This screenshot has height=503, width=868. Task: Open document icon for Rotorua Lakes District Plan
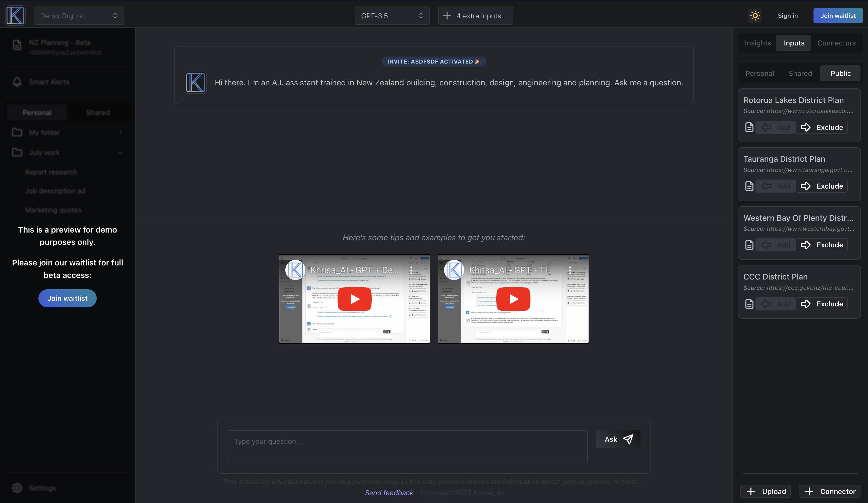(749, 127)
